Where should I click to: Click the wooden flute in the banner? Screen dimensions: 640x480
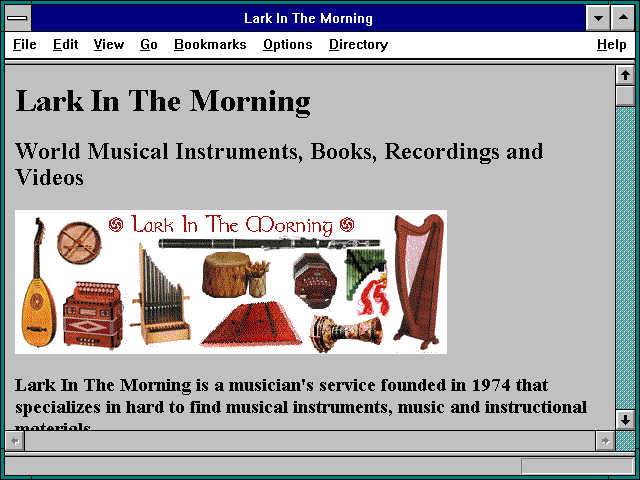(x=269, y=244)
